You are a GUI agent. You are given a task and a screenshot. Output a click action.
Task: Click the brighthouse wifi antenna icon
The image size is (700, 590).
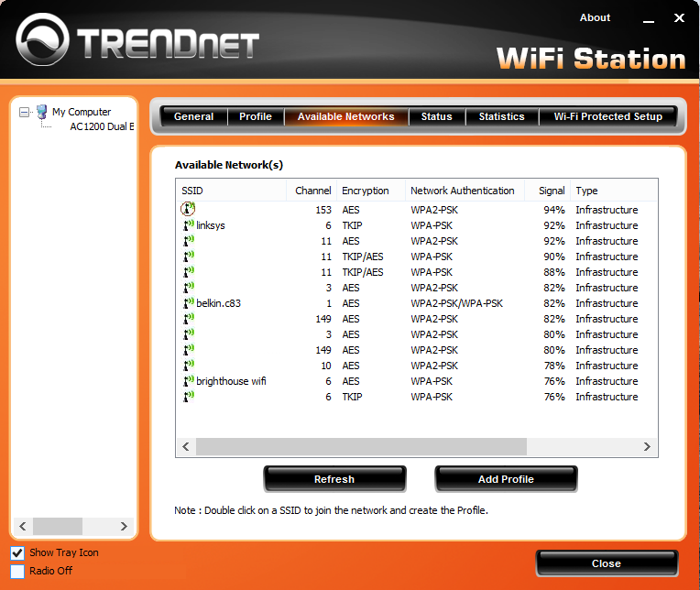click(x=189, y=381)
